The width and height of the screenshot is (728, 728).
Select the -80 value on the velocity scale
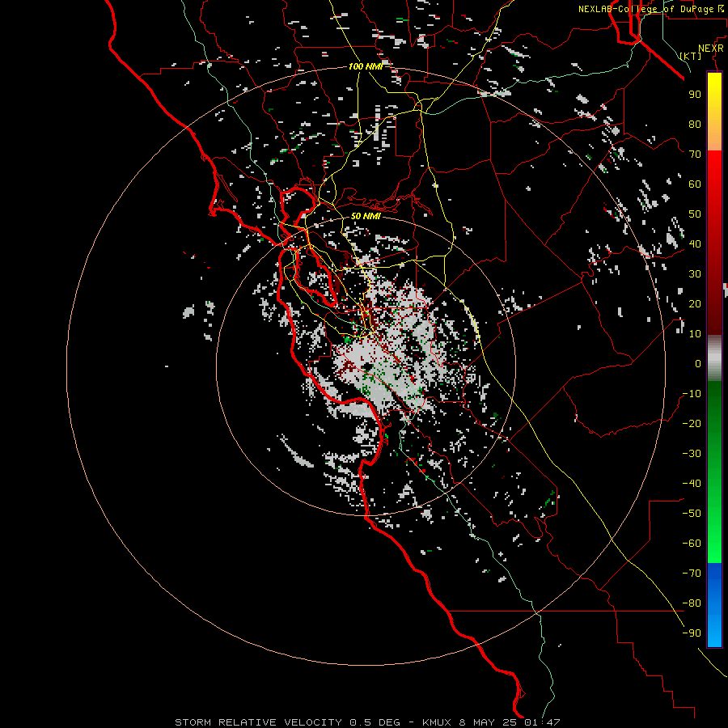pos(692,603)
